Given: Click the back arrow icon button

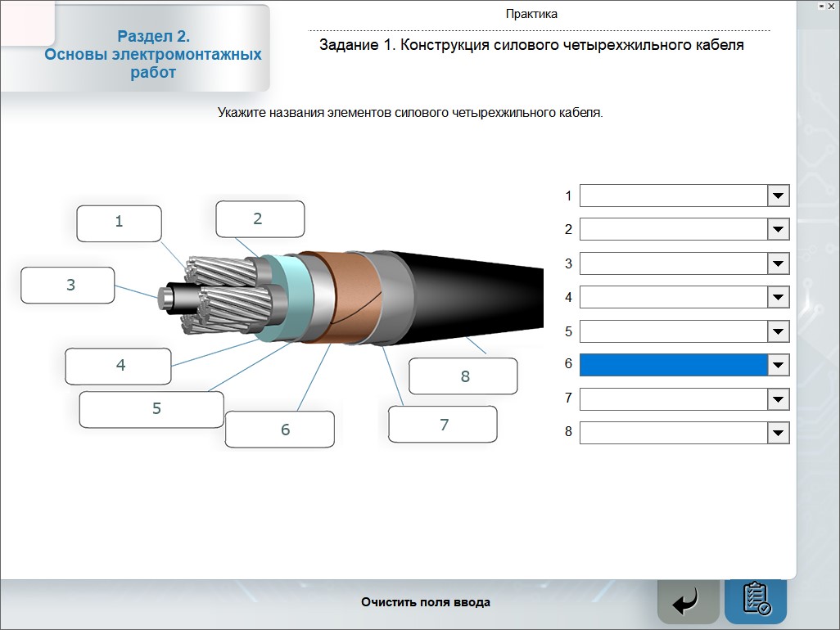Looking at the screenshot, I should tap(689, 602).
